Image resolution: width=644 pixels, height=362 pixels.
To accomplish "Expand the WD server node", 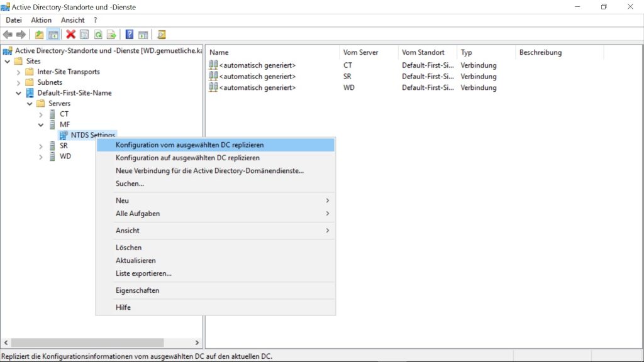I will point(41,156).
